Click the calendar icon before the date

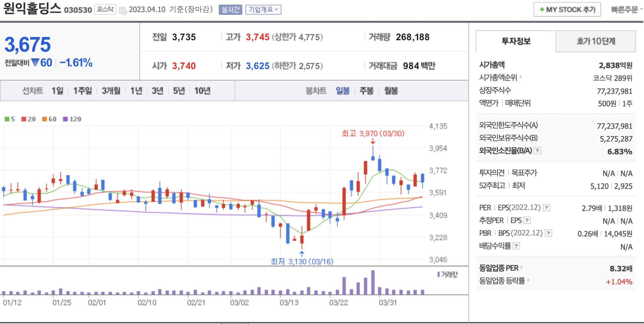(123, 10)
